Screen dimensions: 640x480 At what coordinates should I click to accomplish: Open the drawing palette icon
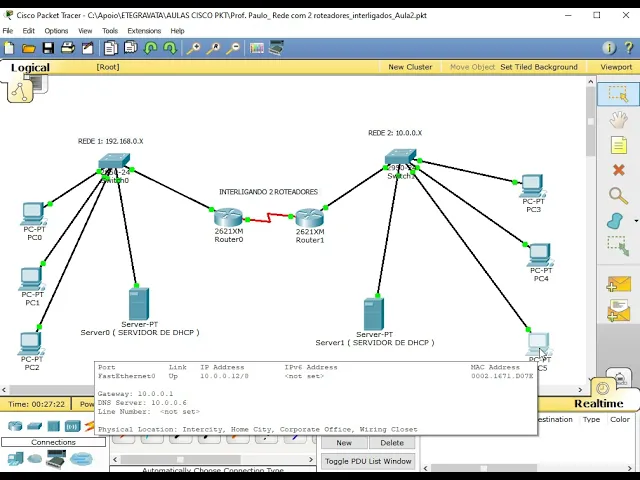pos(257,48)
